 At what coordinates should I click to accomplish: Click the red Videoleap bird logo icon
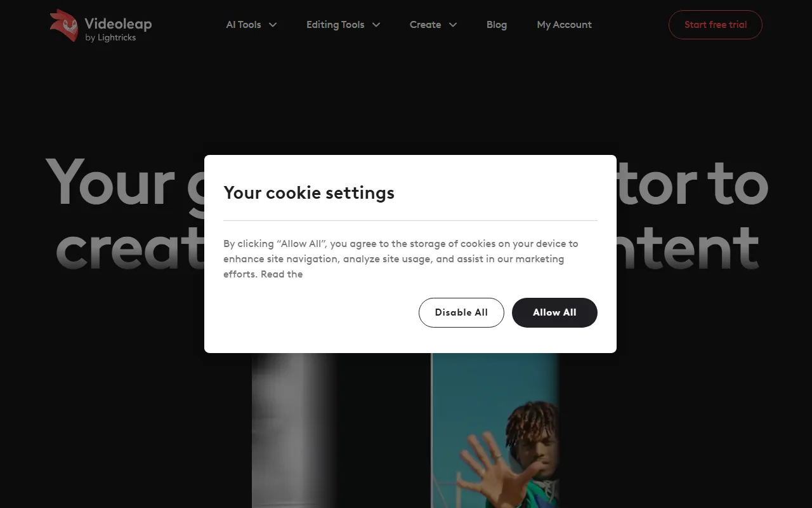click(64, 25)
